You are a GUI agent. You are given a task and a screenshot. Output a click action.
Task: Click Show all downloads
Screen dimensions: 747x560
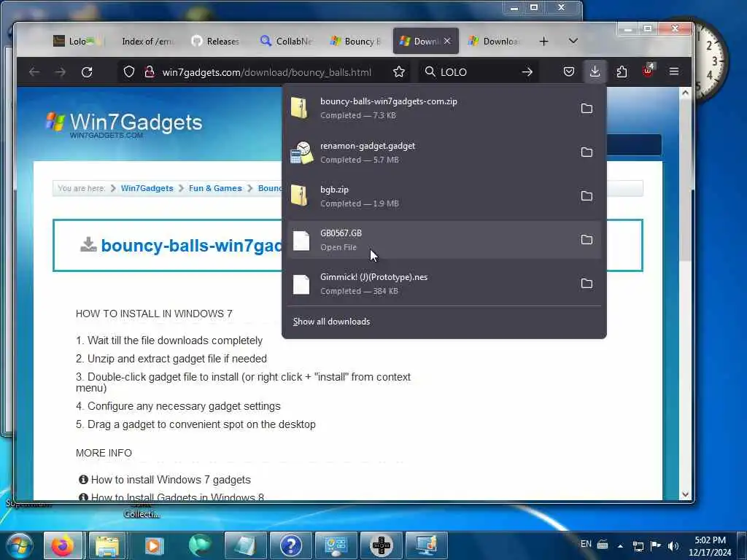coord(332,322)
